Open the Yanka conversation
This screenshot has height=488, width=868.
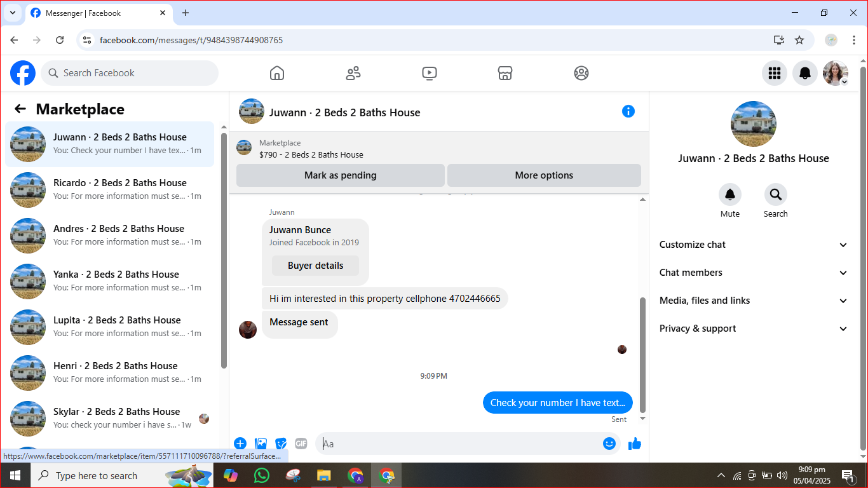click(x=110, y=281)
